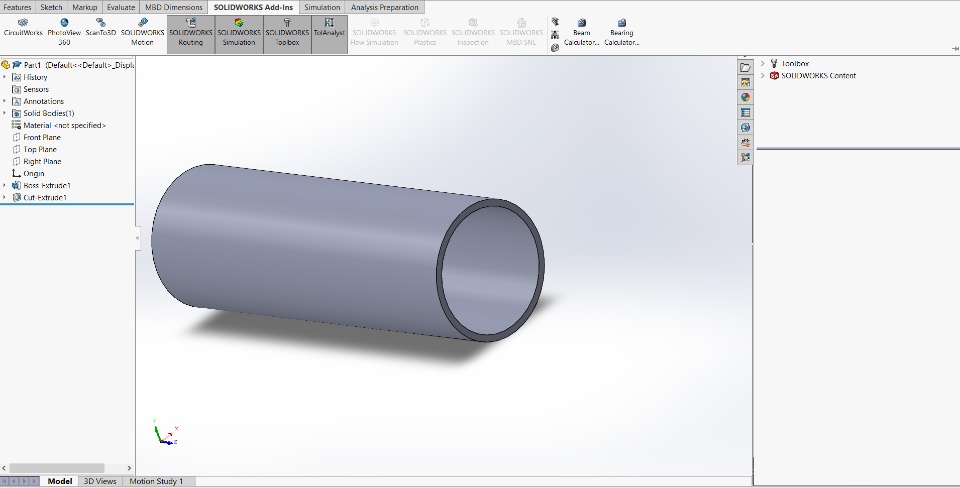Click feature tree horizontal scrollbar left arrow
The image size is (960, 488).
click(x=4, y=468)
